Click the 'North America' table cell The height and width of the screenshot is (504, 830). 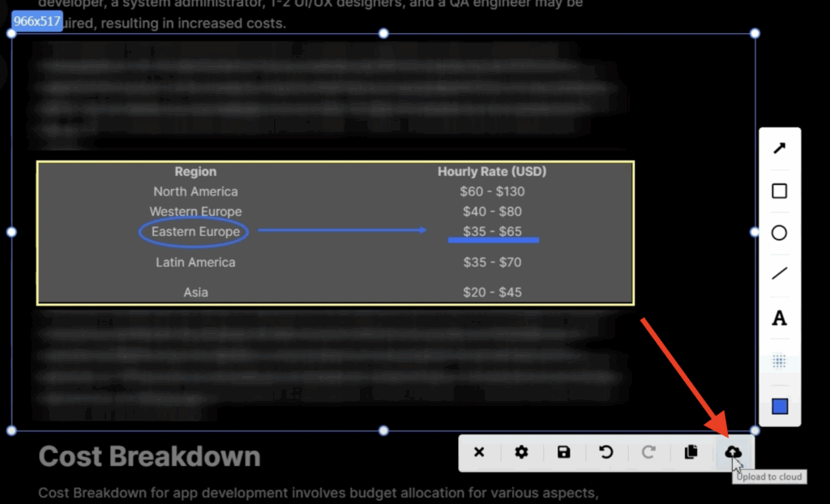coord(195,192)
